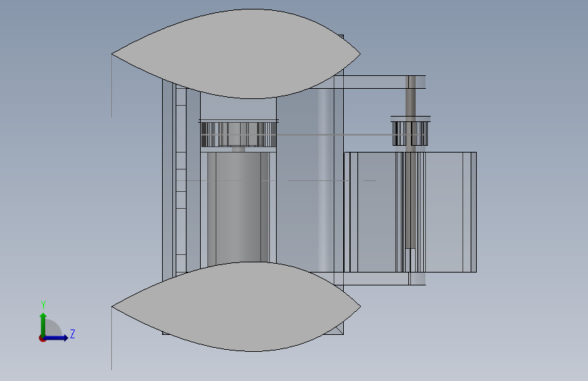Viewport: 588px width, 381px height.
Task: Select the upper airfoil-shaped body
Action: (236, 54)
